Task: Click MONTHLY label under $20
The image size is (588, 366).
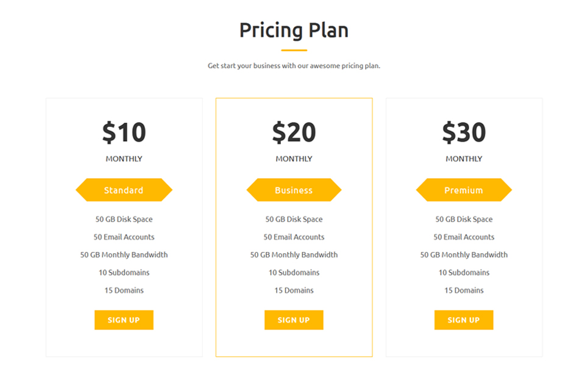Action: pos(294,159)
